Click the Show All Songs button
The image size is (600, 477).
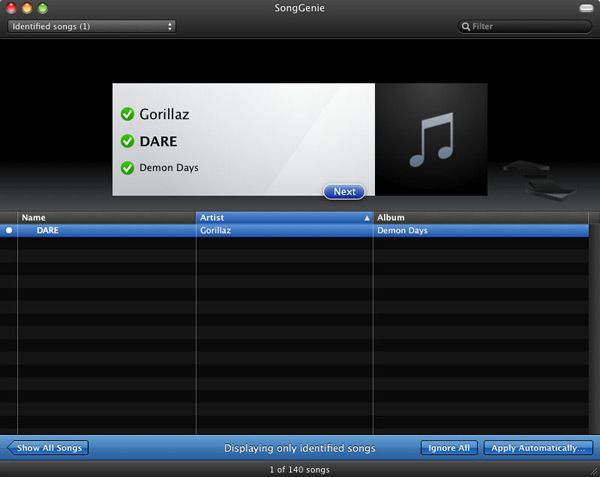tap(48, 448)
